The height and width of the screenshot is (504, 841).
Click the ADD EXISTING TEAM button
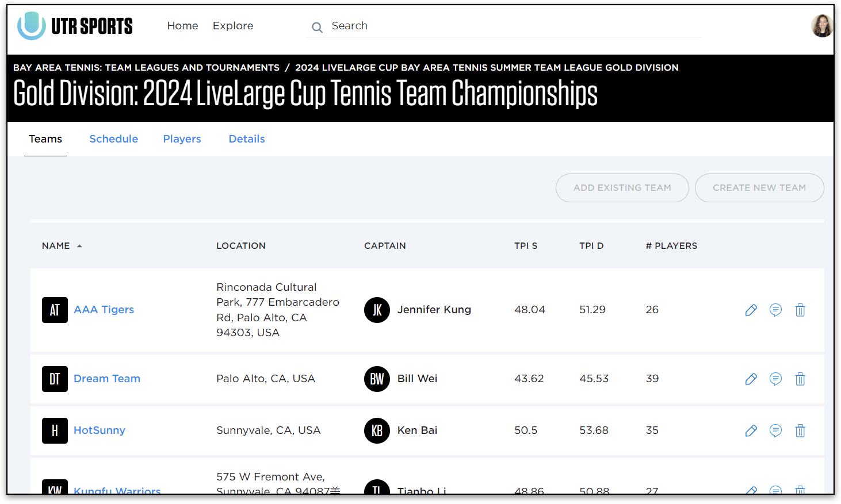622,187
